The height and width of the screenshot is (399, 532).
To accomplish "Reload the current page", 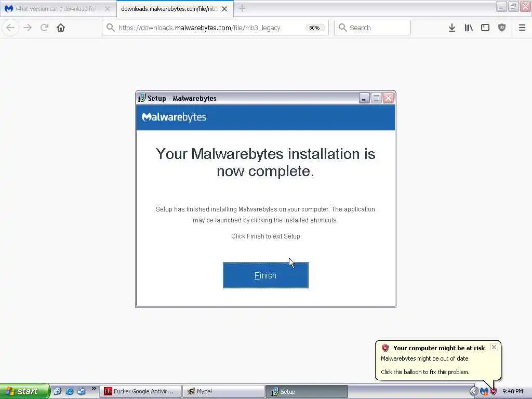I will coord(44,28).
